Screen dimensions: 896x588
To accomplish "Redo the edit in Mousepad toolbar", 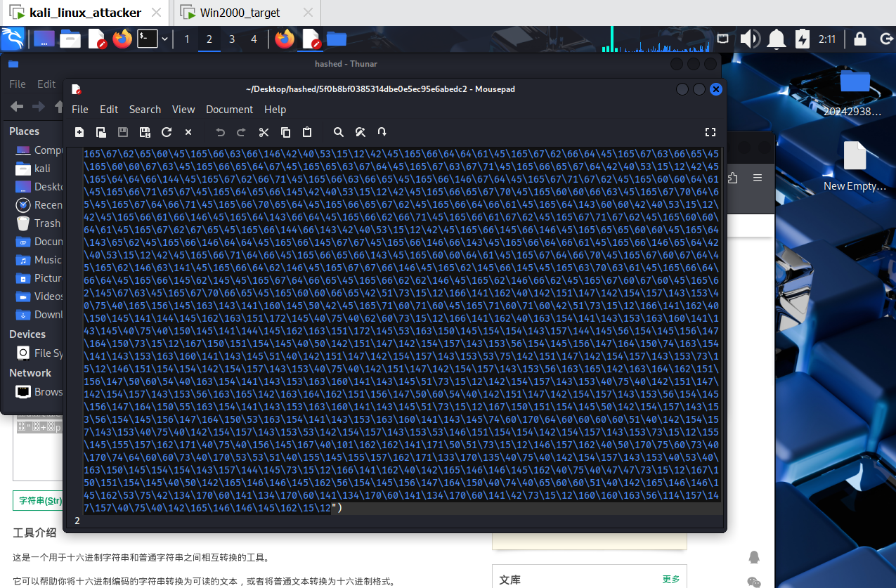I will pyautogui.click(x=242, y=132).
